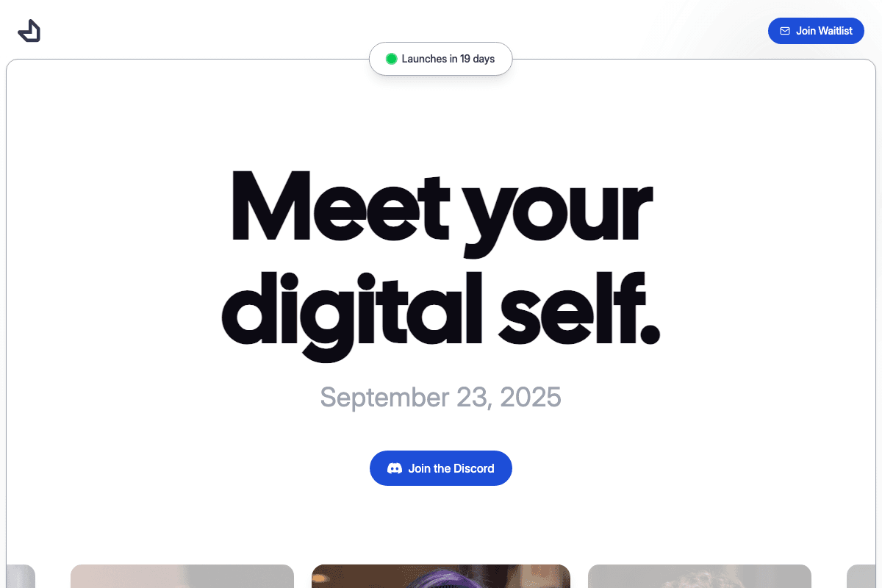Open the card left of the center thumbnail
This screenshot has height=588, width=882.
pos(182,576)
